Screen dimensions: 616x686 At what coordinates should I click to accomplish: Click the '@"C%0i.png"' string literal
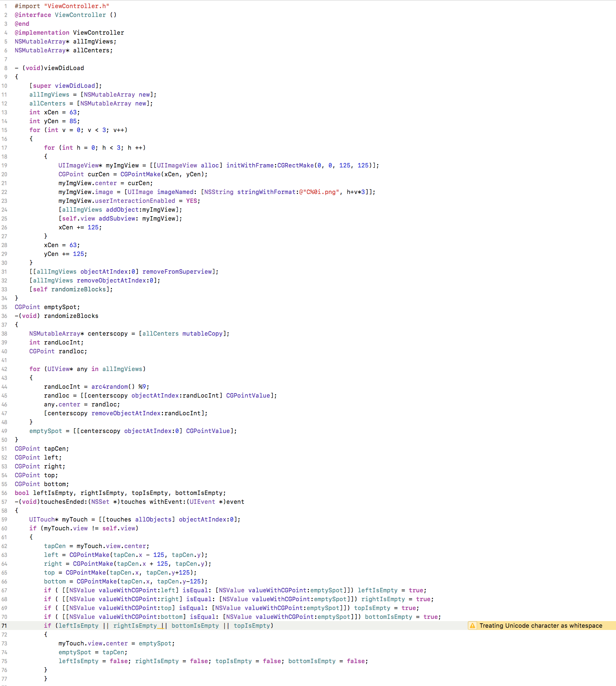[319, 192]
